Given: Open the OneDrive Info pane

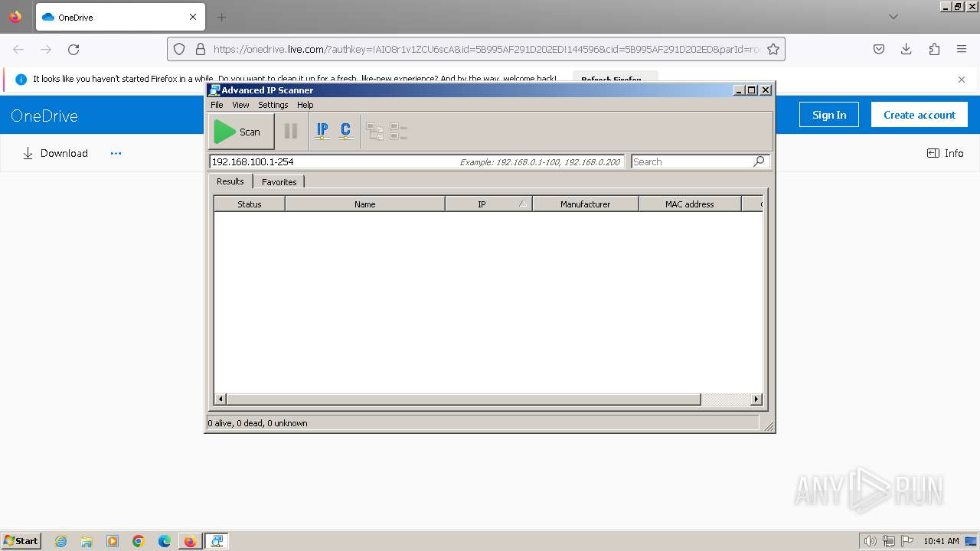Looking at the screenshot, I should pyautogui.click(x=946, y=153).
